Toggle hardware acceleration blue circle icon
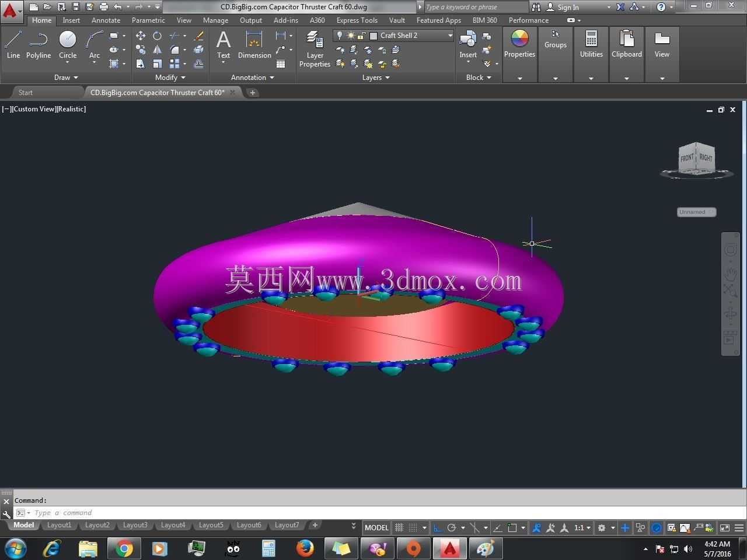Image resolution: width=747 pixels, height=560 pixels. tap(657, 527)
